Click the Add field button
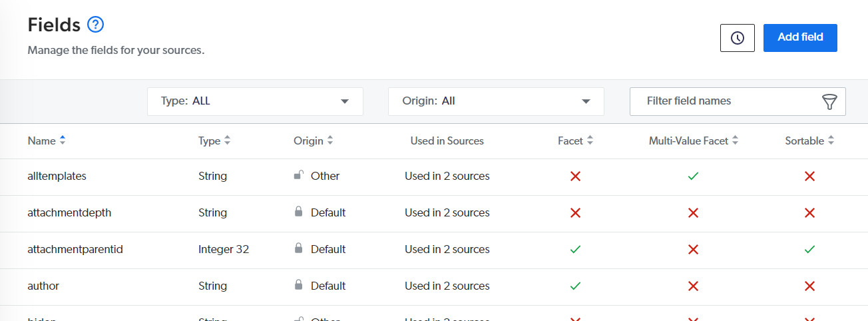Screen dimensions: 868x321 [x=800, y=37]
